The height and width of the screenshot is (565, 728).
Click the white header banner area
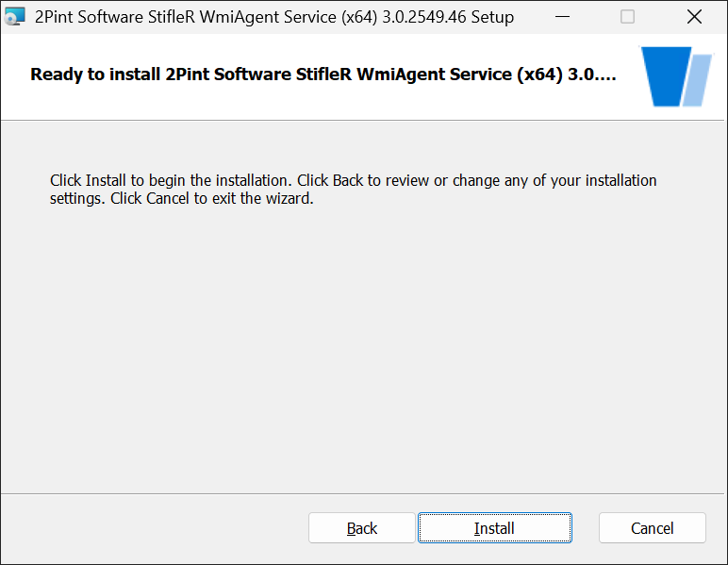click(325, 76)
